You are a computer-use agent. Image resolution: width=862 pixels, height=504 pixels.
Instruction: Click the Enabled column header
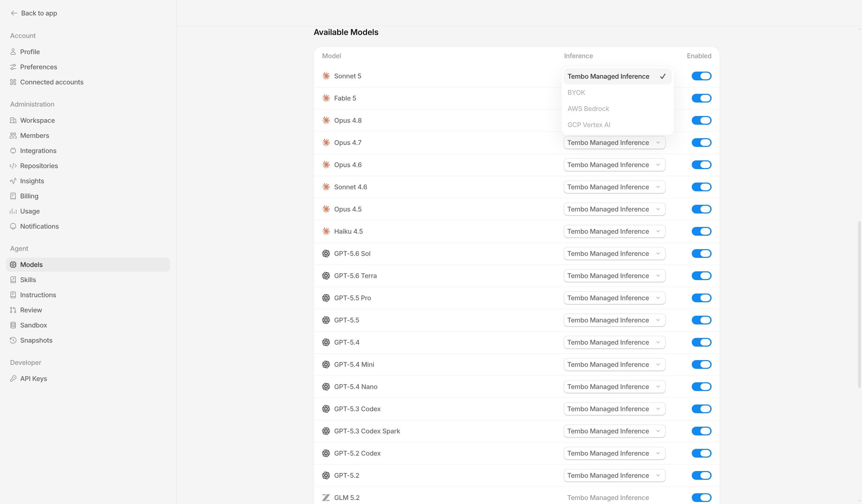click(699, 56)
